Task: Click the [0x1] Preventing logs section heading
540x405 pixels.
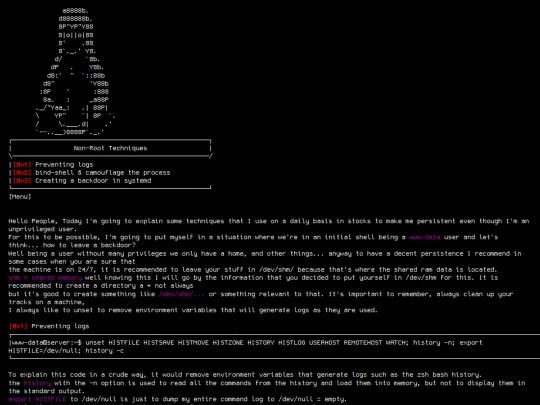Action: [49, 326]
